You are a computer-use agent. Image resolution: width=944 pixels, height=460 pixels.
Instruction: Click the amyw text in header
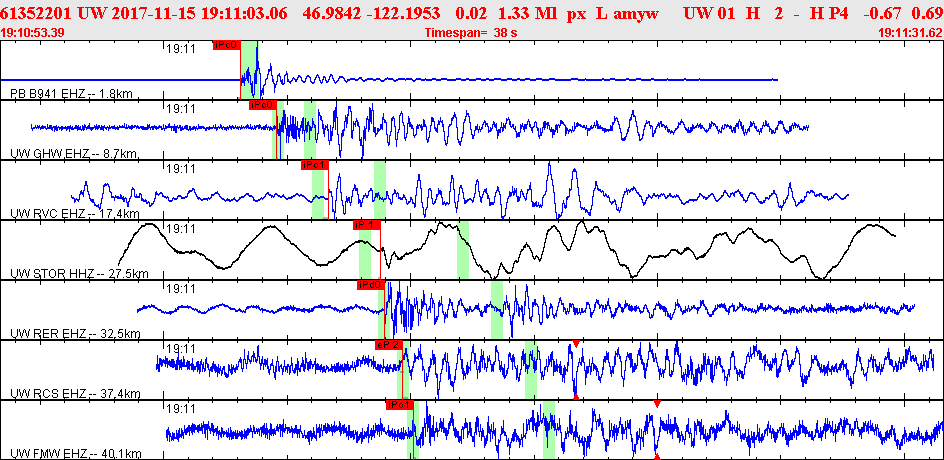pos(638,13)
